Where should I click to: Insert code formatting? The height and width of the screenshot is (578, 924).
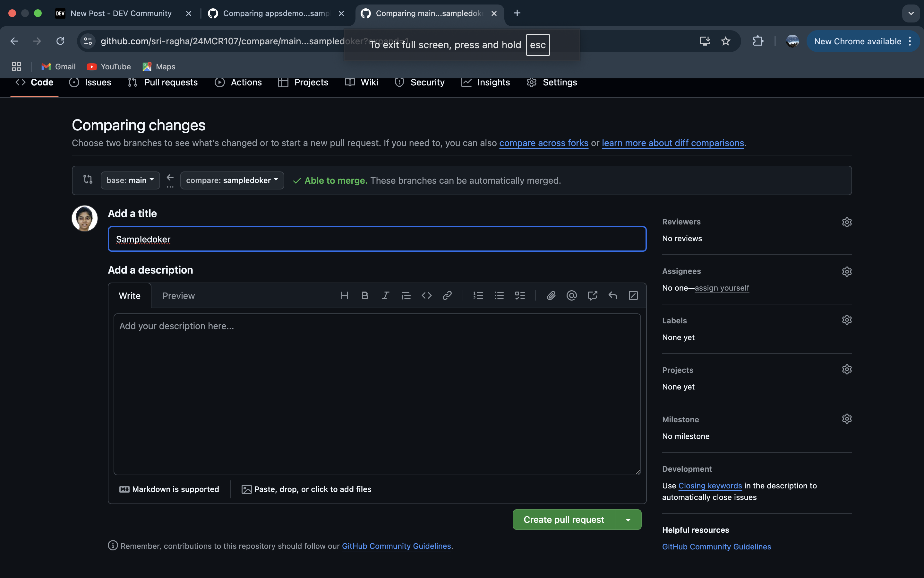point(426,295)
